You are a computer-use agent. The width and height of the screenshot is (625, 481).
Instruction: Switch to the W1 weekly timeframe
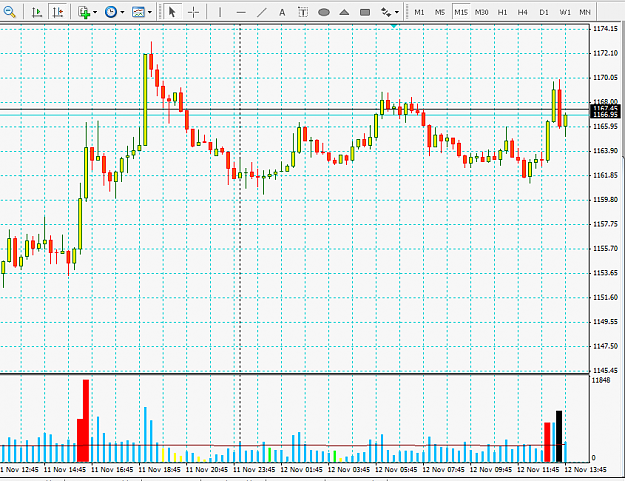(565, 12)
